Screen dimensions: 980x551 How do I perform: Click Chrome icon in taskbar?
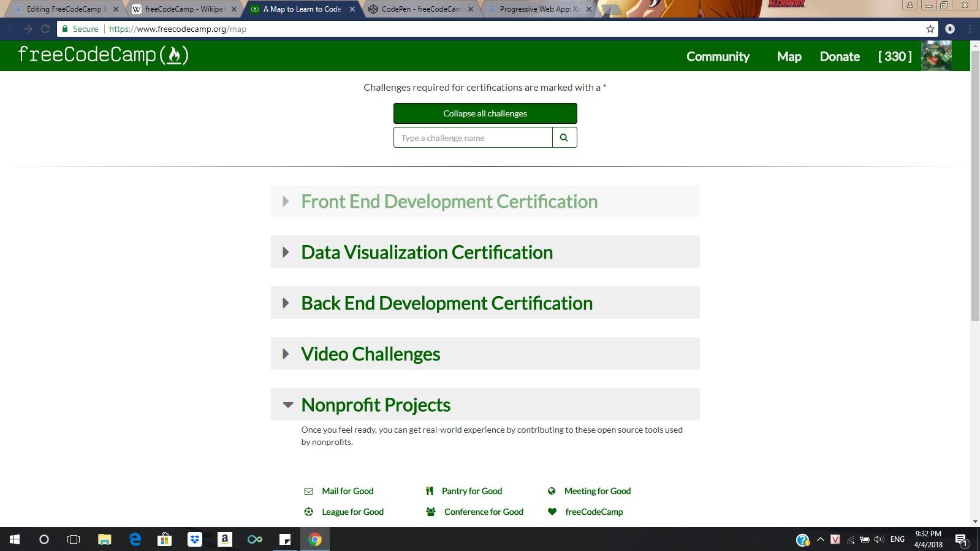315,539
